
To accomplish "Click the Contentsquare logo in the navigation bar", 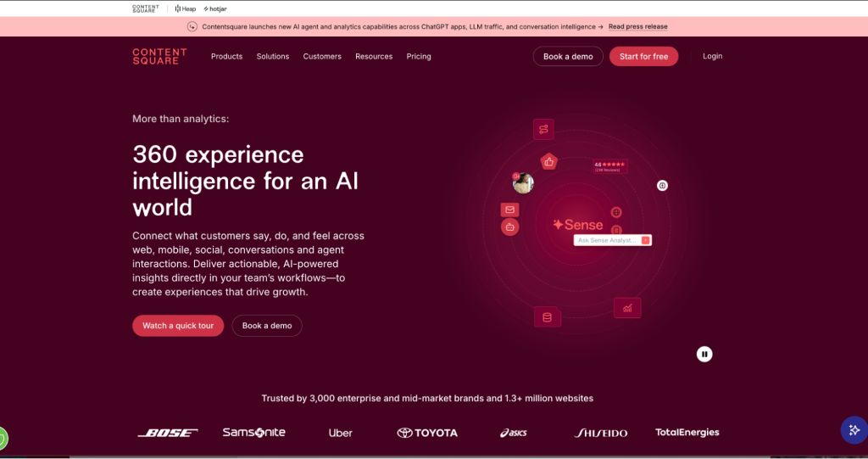I will (159, 56).
